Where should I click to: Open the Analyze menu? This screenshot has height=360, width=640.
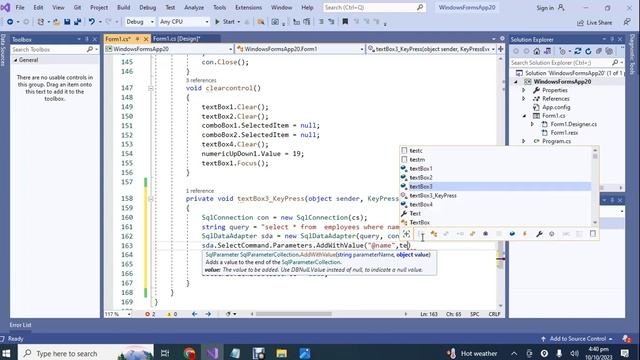pos(194,7)
